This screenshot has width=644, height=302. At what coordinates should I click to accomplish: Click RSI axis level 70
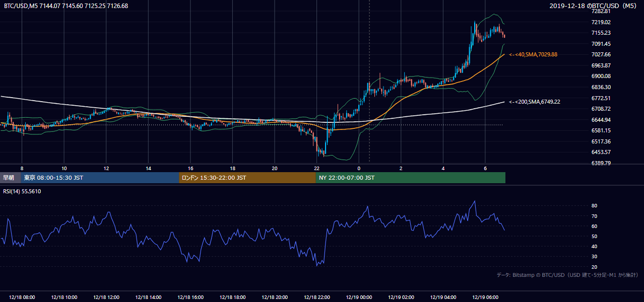[x=594, y=216]
